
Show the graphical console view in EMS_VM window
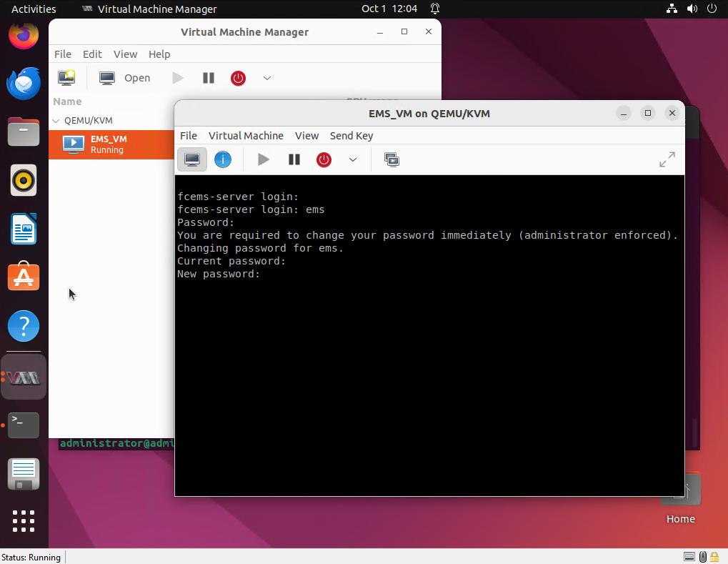tap(191, 159)
